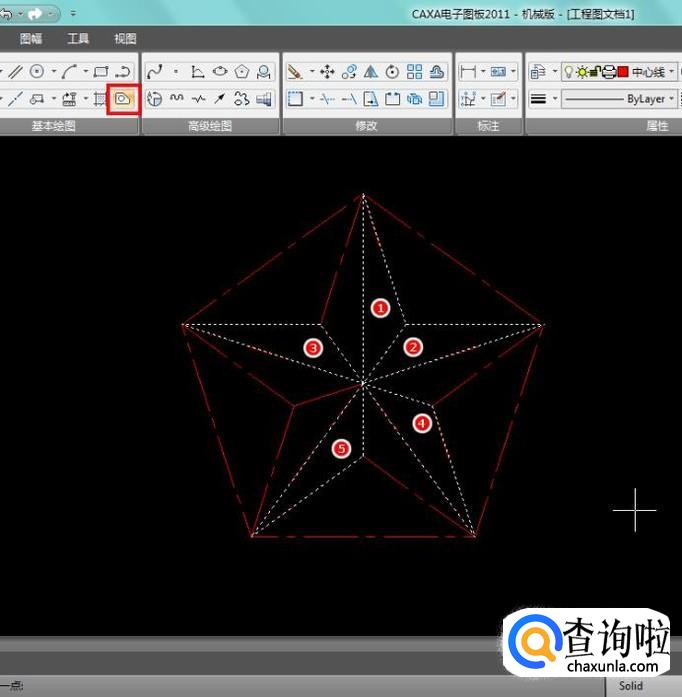This screenshot has height=697, width=682.
Task: Click the dimension edit pencil icon
Action: [x=498, y=99]
